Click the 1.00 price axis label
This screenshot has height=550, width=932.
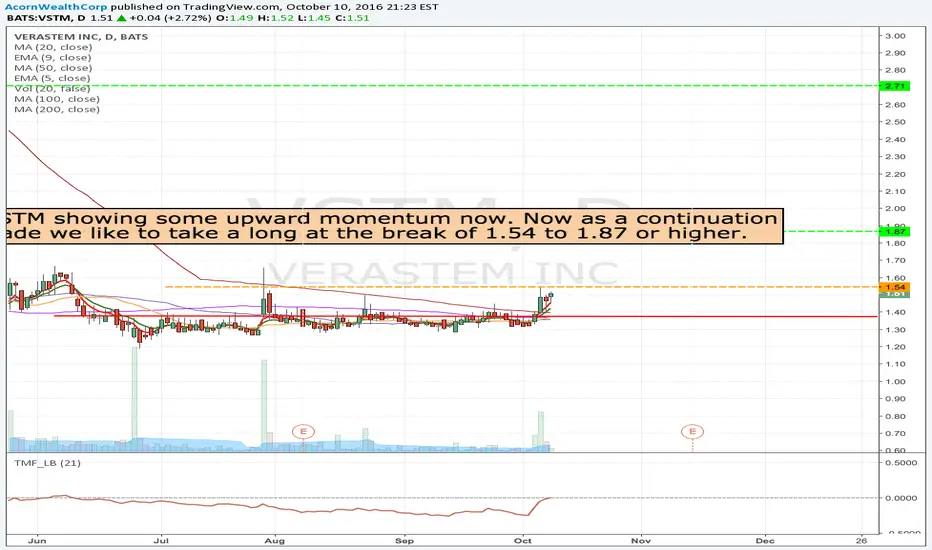(895, 382)
